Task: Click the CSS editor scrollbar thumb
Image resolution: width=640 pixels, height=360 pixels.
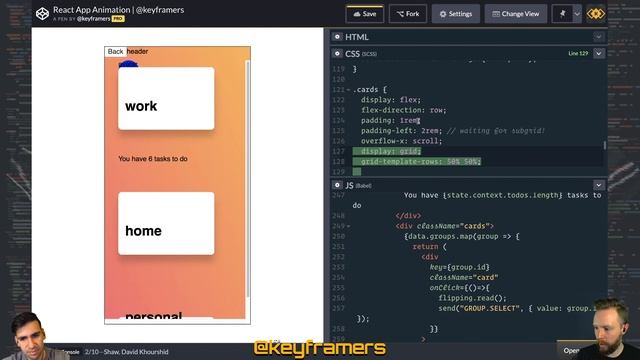Action: (604, 145)
